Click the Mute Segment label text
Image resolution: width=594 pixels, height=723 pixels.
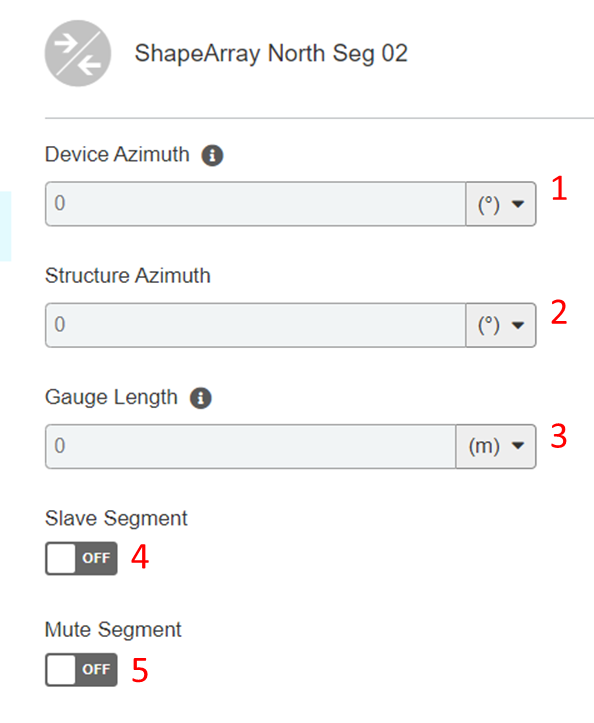coord(113,630)
